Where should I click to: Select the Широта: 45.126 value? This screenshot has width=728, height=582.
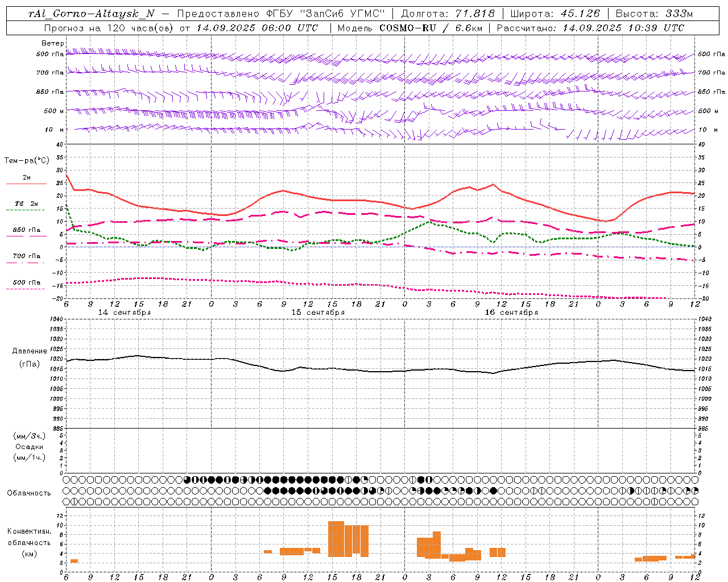555,14
